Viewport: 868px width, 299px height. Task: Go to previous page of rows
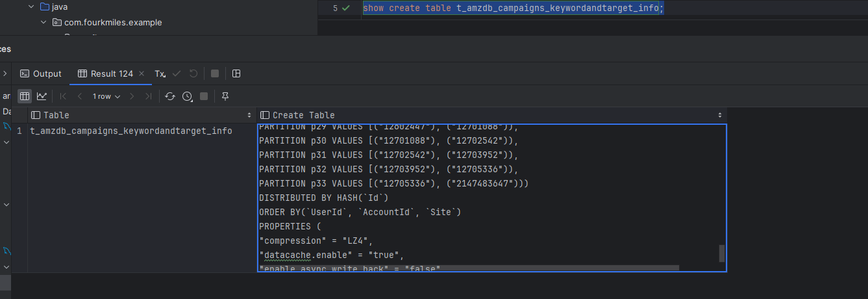[80, 96]
